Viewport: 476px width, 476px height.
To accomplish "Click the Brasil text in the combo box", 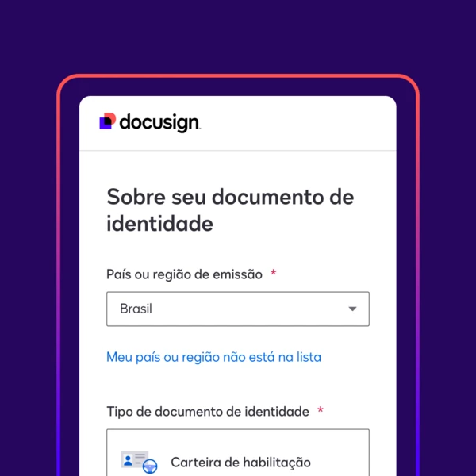I will (x=136, y=309).
